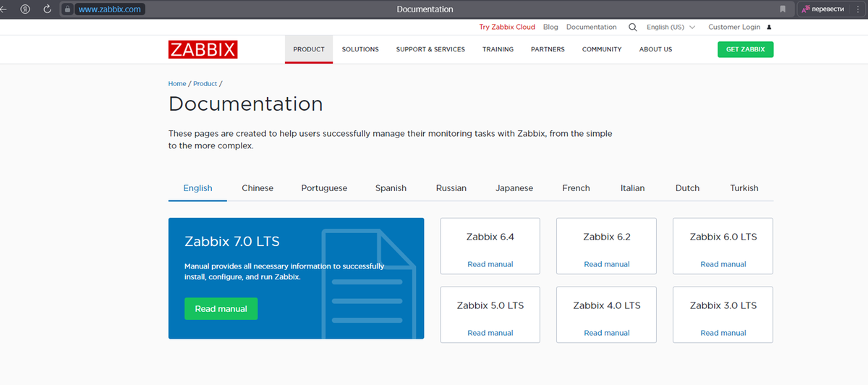Select the Spanish language tab
The image size is (868, 385).
click(x=391, y=188)
